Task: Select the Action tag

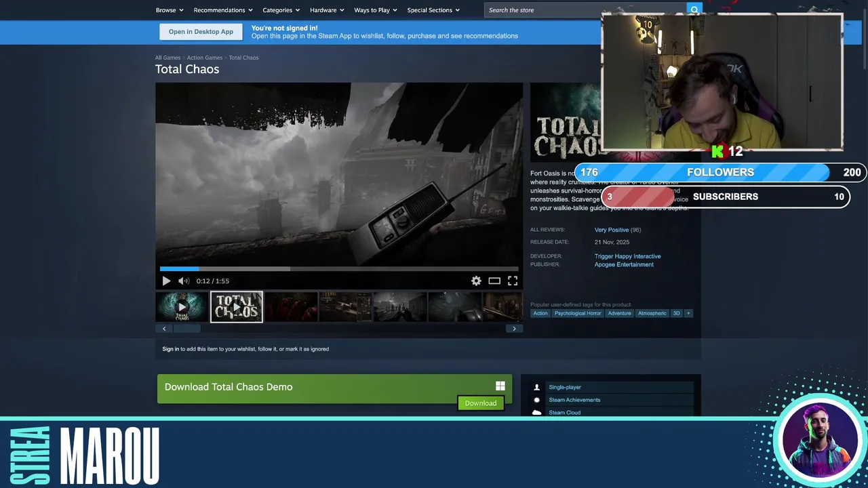Action: [540, 313]
